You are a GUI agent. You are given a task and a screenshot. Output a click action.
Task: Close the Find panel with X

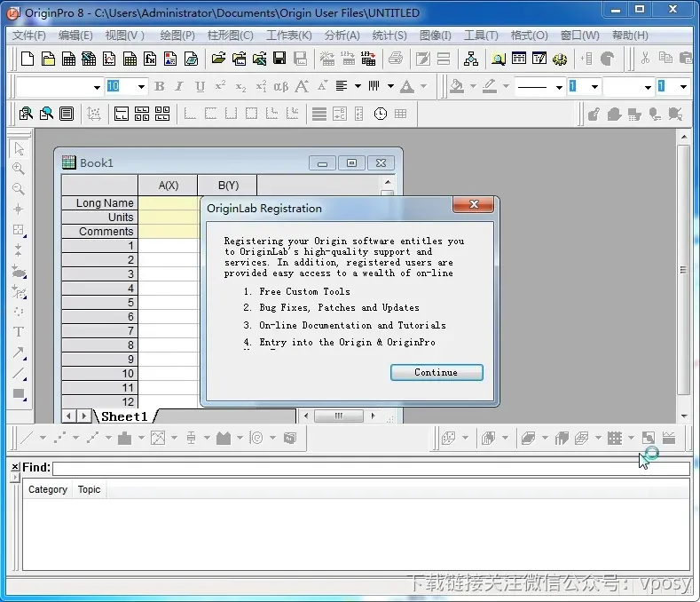pos(15,466)
